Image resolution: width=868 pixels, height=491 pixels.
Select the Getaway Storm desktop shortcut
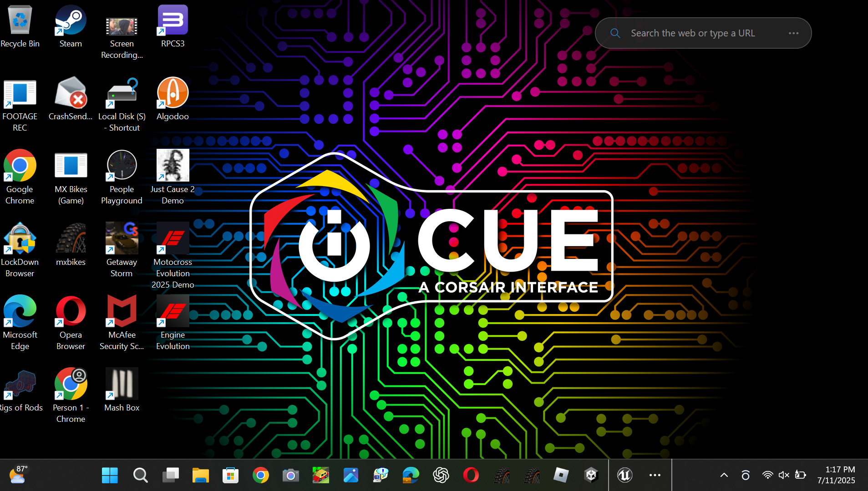pos(122,250)
